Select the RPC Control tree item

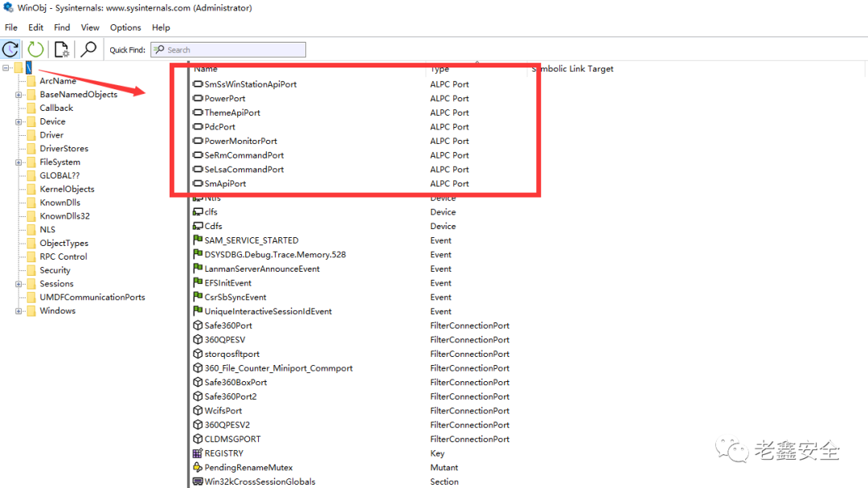(x=63, y=256)
